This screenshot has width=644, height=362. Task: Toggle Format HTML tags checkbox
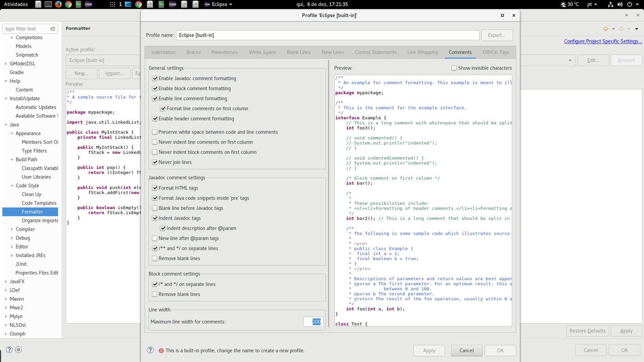coord(155,188)
